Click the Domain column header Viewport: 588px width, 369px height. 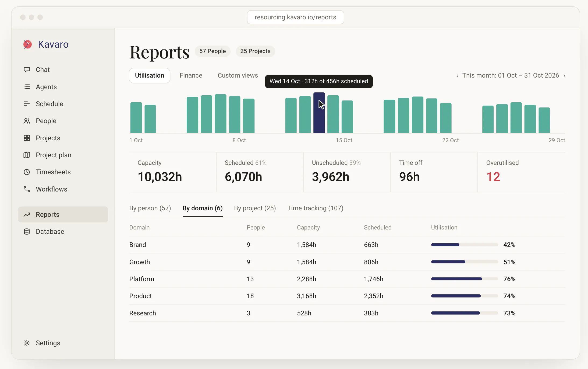[x=139, y=228]
